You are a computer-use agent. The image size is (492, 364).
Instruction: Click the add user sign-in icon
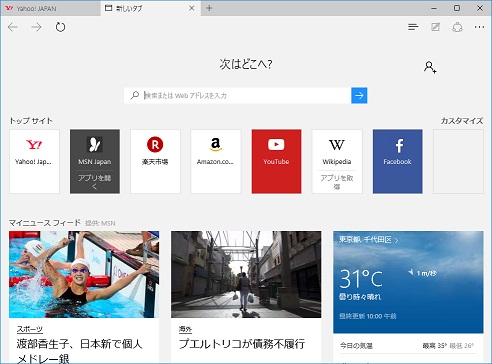430,67
